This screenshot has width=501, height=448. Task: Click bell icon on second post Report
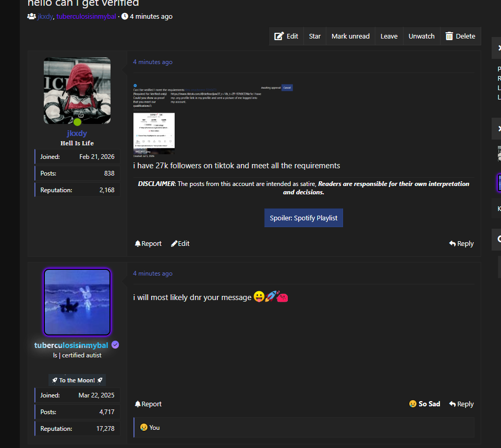click(138, 404)
